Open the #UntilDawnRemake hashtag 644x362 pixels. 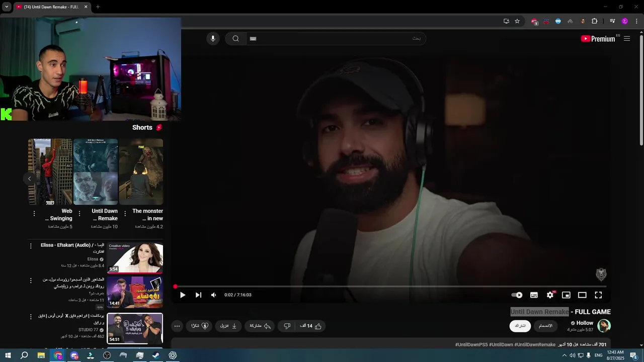tap(535, 344)
